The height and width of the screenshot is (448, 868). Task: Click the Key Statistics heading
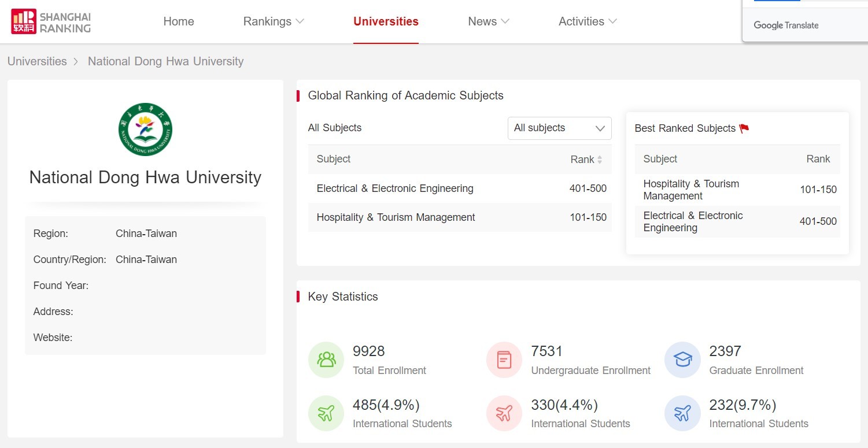click(343, 297)
